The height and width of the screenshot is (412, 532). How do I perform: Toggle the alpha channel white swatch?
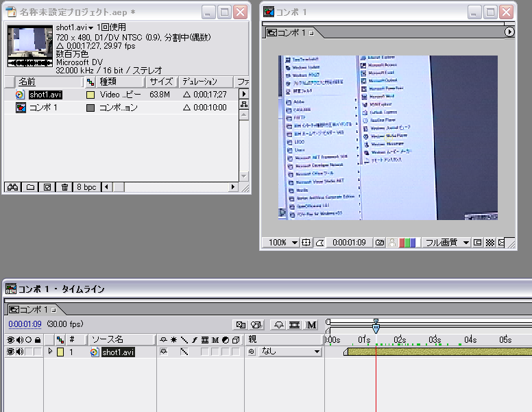pos(418,243)
